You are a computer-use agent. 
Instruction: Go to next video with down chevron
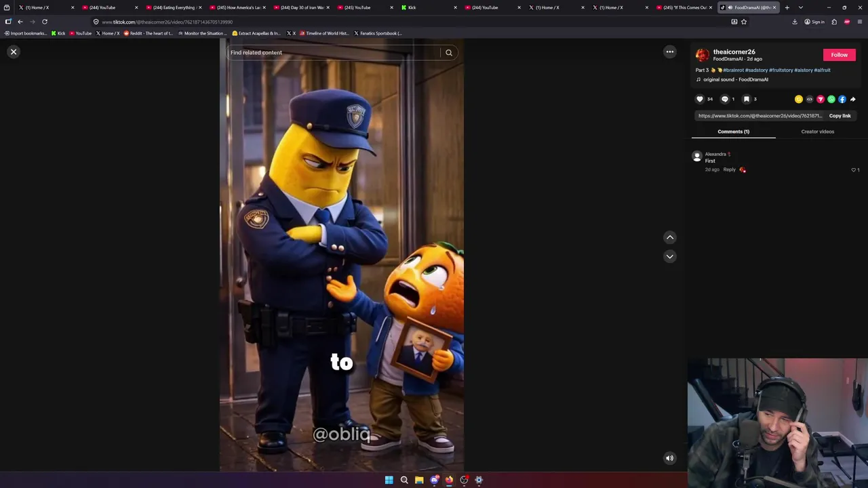click(670, 256)
